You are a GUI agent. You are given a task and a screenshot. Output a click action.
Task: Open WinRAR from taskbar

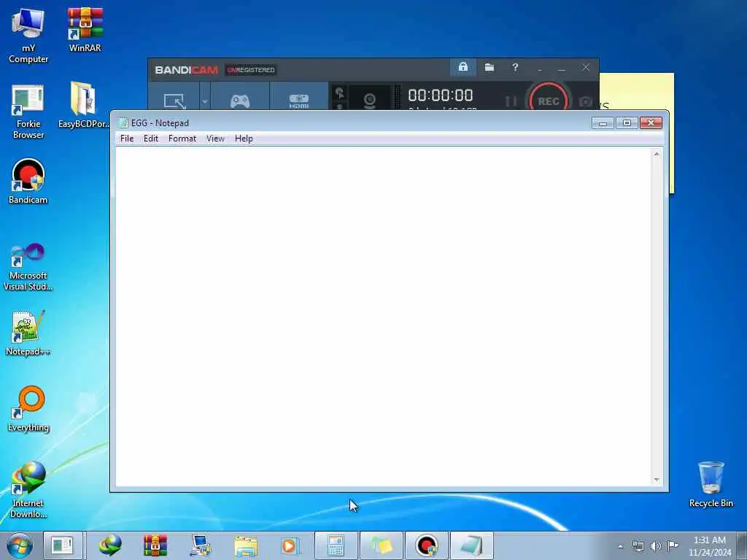point(155,545)
